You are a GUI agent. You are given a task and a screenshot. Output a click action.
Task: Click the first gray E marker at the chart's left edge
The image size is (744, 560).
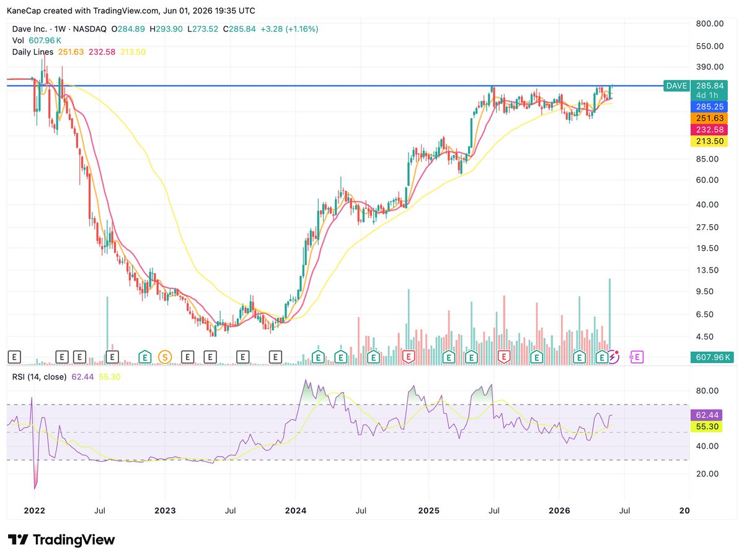pos(14,356)
